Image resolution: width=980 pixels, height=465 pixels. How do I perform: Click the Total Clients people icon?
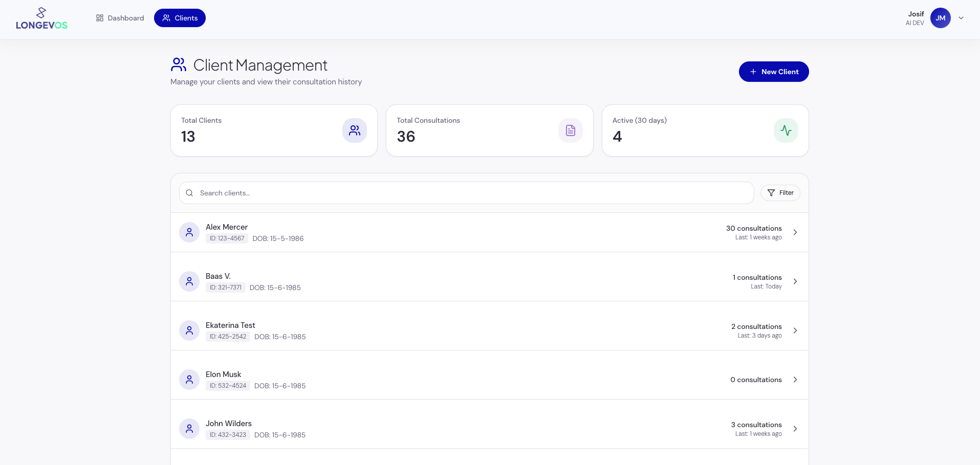click(x=355, y=130)
